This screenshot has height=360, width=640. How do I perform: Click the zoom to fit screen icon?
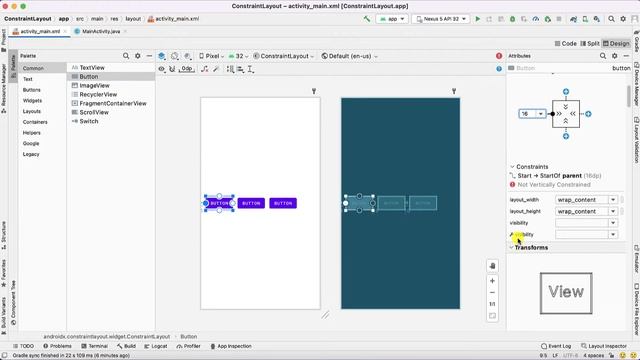492,316
